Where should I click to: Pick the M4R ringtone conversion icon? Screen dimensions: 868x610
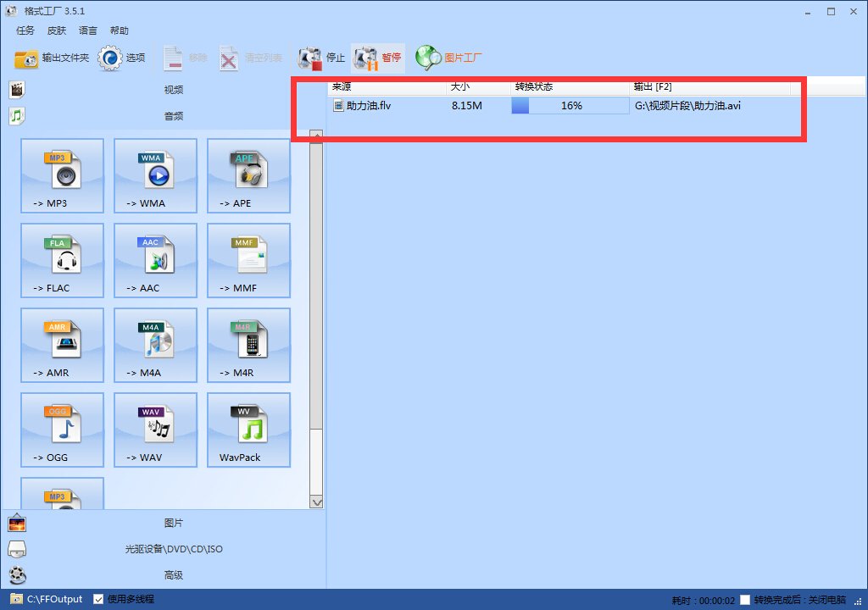(248, 345)
